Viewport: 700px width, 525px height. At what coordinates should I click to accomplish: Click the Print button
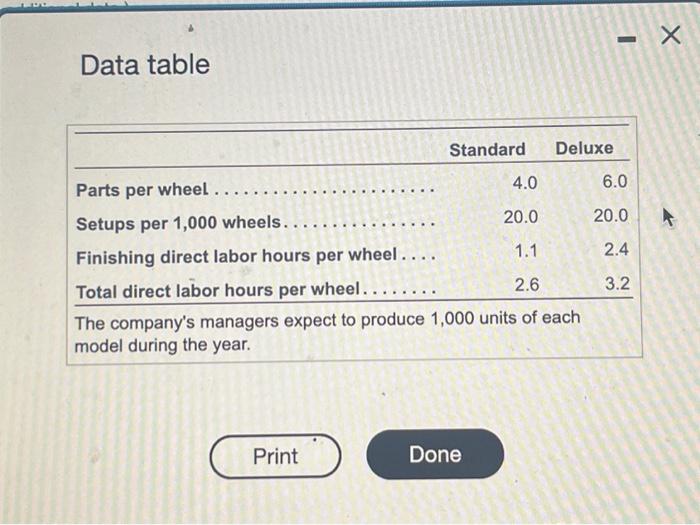click(x=275, y=456)
